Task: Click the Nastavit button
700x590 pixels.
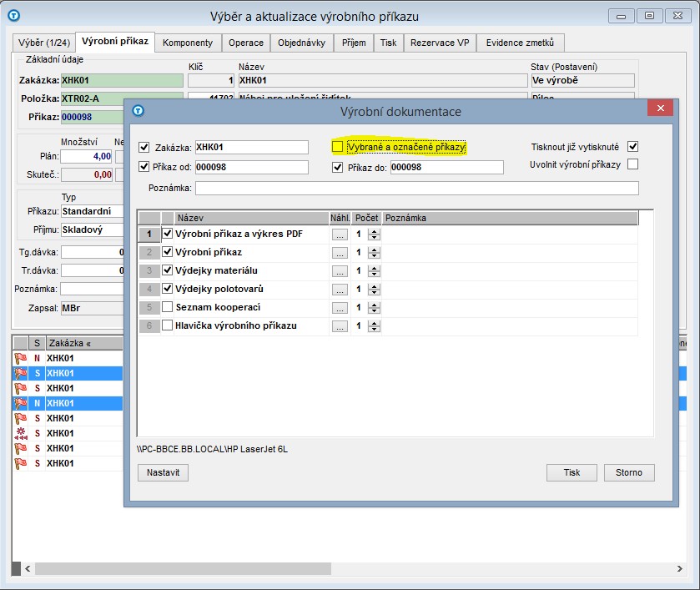Action: [x=163, y=472]
